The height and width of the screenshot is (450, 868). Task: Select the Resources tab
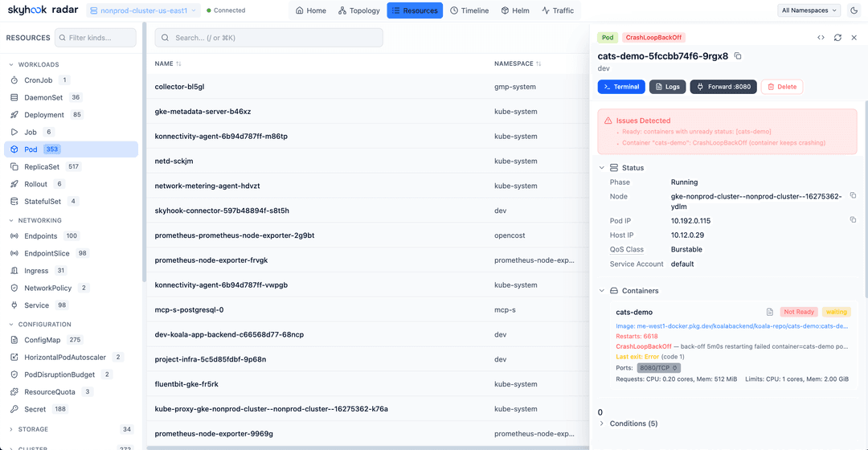(415, 10)
